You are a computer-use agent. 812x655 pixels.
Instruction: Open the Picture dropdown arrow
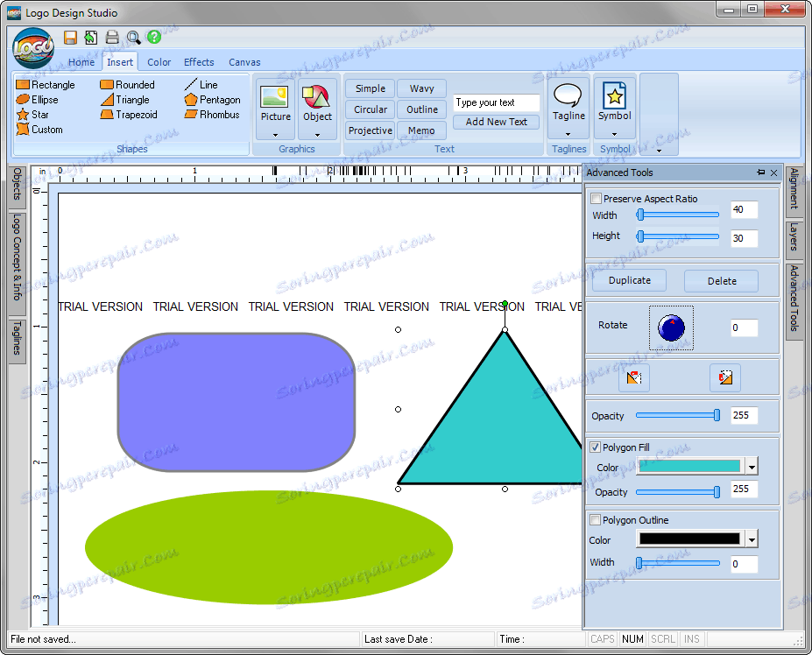pos(276,135)
